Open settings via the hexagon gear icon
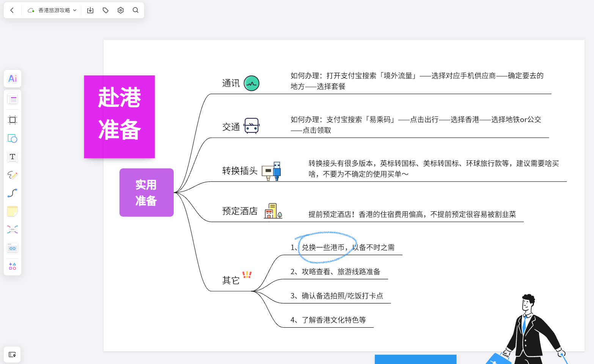Viewport: 594px width, 364px height. click(121, 10)
